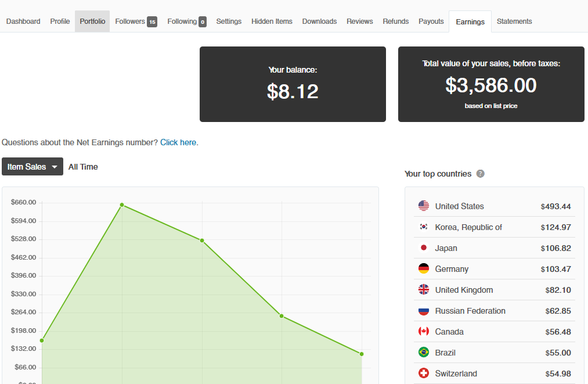Click the Canada flag icon
This screenshot has width=588, height=384.
424,332
